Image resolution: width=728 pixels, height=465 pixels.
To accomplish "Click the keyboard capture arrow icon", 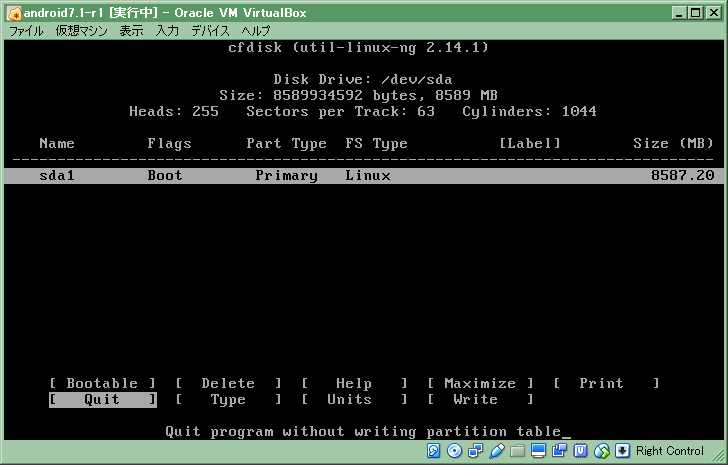I will tap(623, 451).
